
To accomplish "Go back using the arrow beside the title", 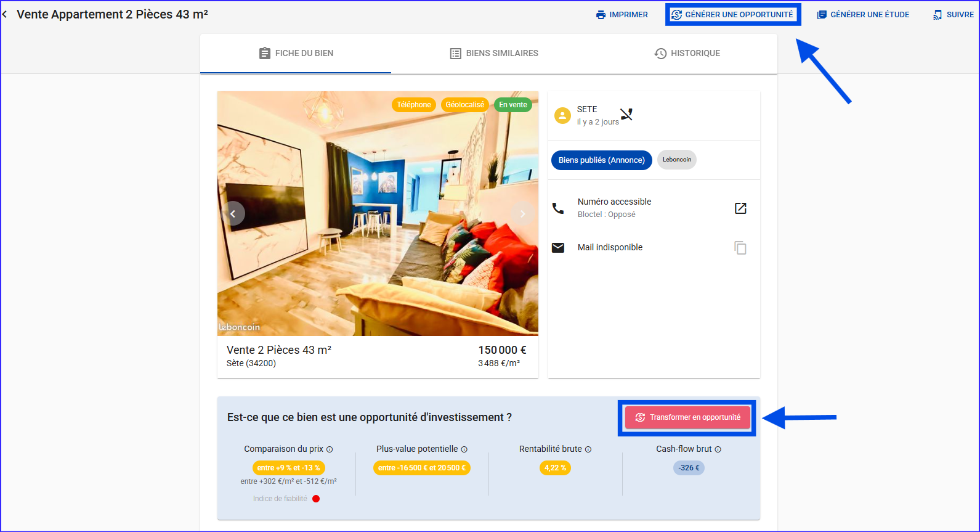I will click(5, 14).
